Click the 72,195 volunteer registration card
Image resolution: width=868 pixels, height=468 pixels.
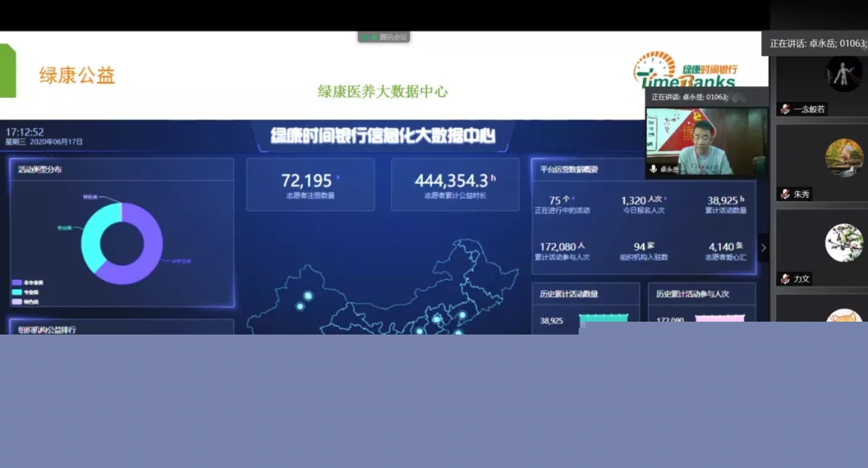[x=310, y=185]
